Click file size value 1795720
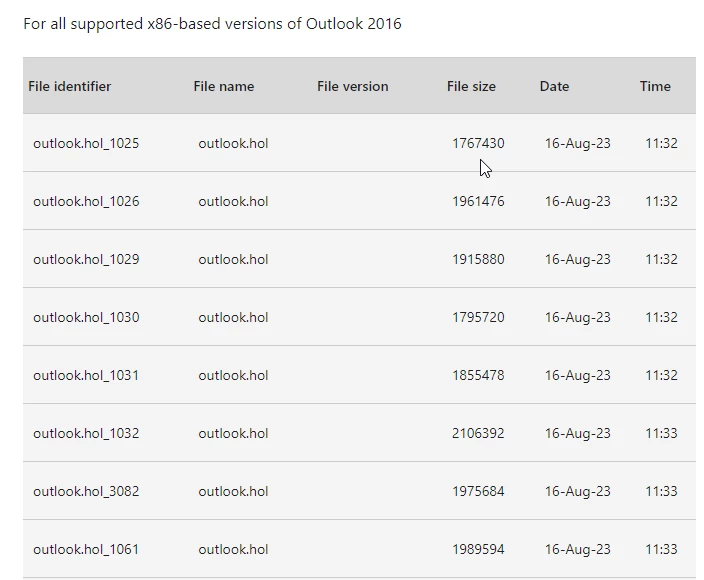 point(478,317)
